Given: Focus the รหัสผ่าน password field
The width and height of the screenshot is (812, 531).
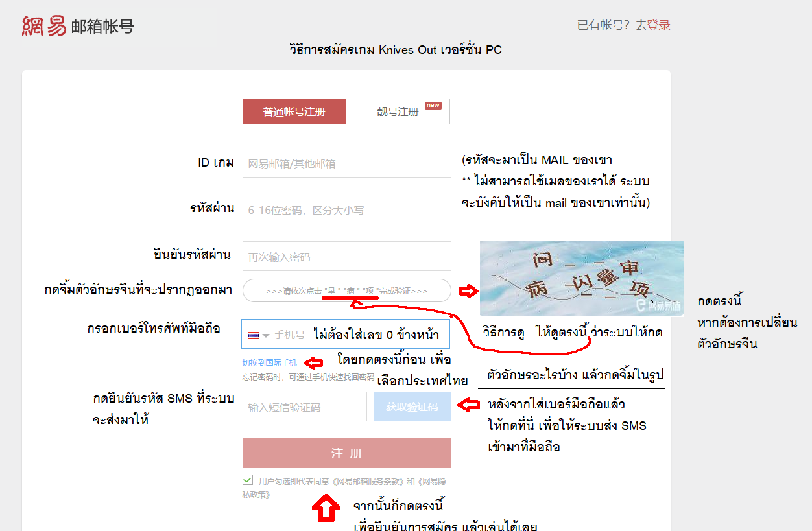Looking at the screenshot, I should [347, 209].
